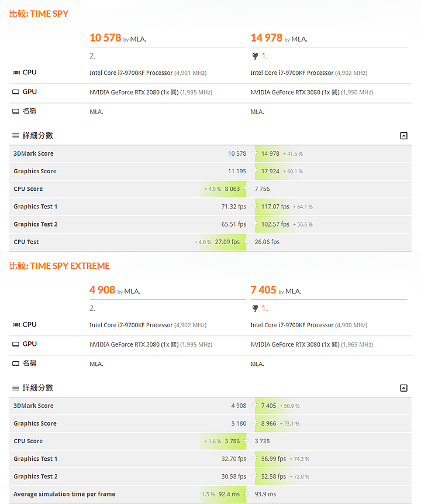
Task: Click the +41.6 % difference value
Action: [x=293, y=154]
